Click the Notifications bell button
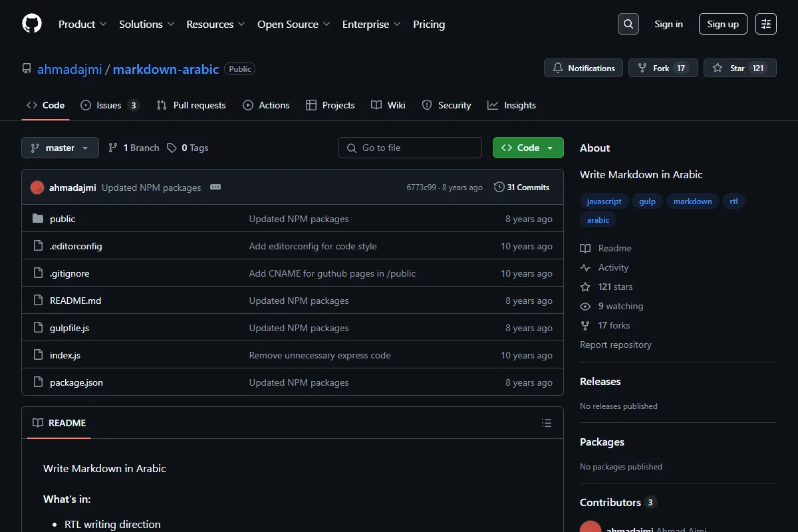 (x=584, y=68)
